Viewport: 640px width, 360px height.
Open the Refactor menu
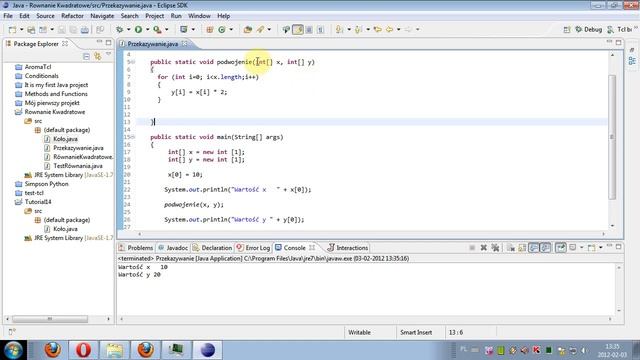(x=72, y=16)
